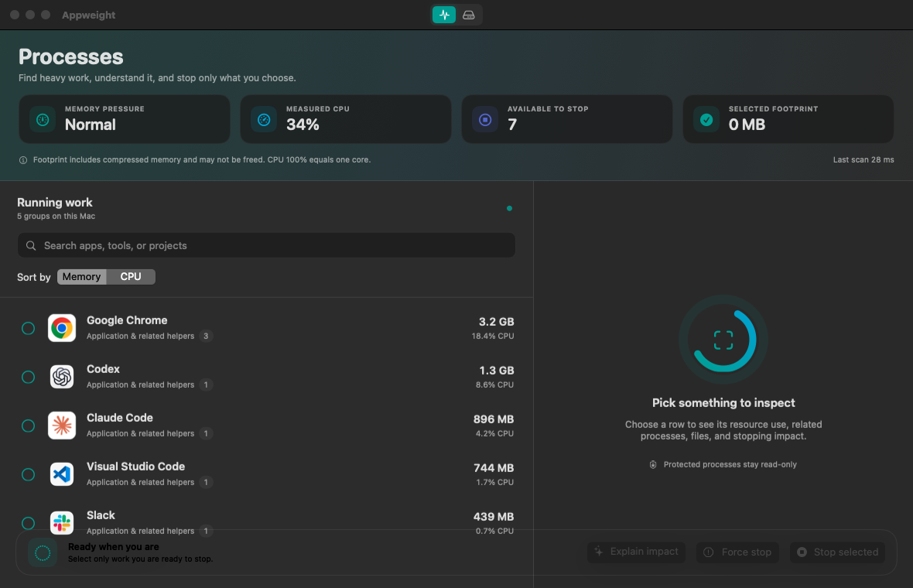Screen dimensions: 913x588
Task: Click the Visual Studio Code helpers count badge
Action: (206, 483)
